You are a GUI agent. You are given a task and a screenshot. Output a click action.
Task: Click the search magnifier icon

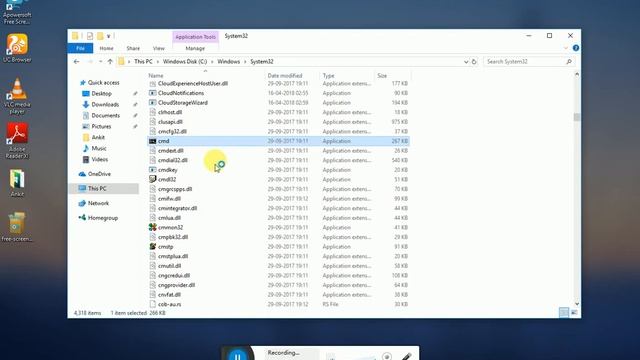(569, 62)
